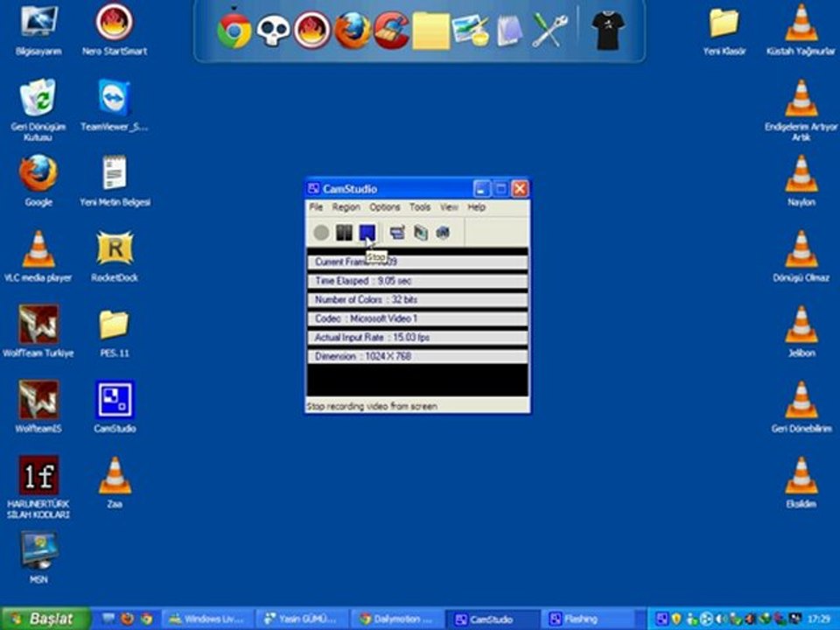Select the Dönüşü Olmaz media file
Image resolution: width=840 pixels, height=630 pixels.
click(x=801, y=256)
